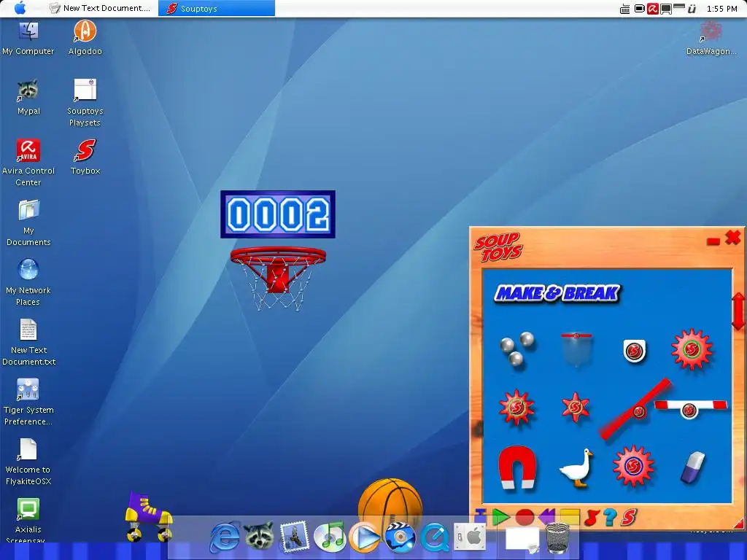Select New Text Document.txt on desktop
The image size is (747, 560).
click(28, 343)
